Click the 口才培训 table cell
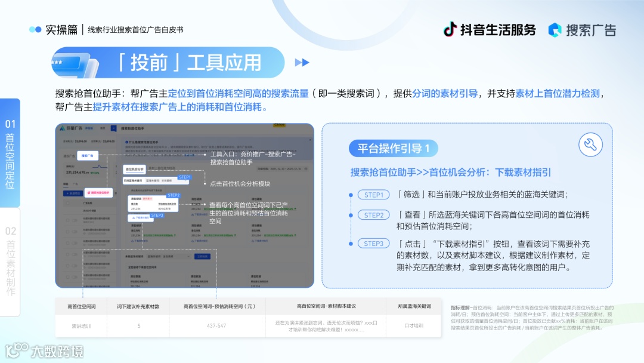The height and width of the screenshot is (363, 644). 414,325
